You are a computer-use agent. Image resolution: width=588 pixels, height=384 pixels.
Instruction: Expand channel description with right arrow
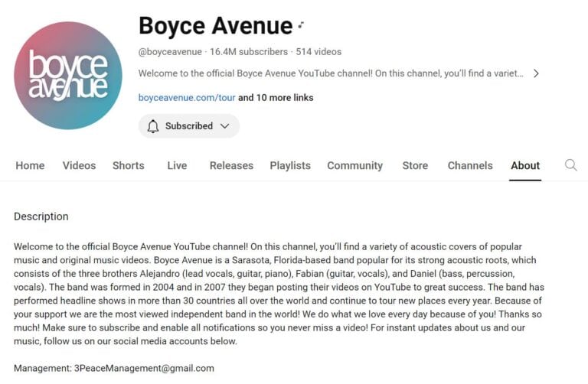tap(536, 73)
